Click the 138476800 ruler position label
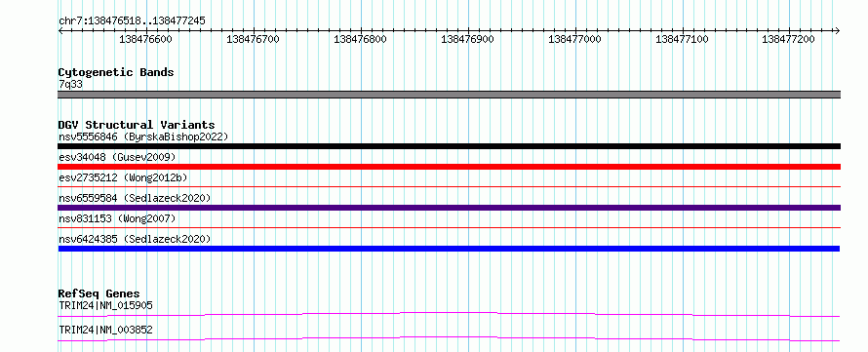The image size is (868, 352). pyautogui.click(x=361, y=39)
